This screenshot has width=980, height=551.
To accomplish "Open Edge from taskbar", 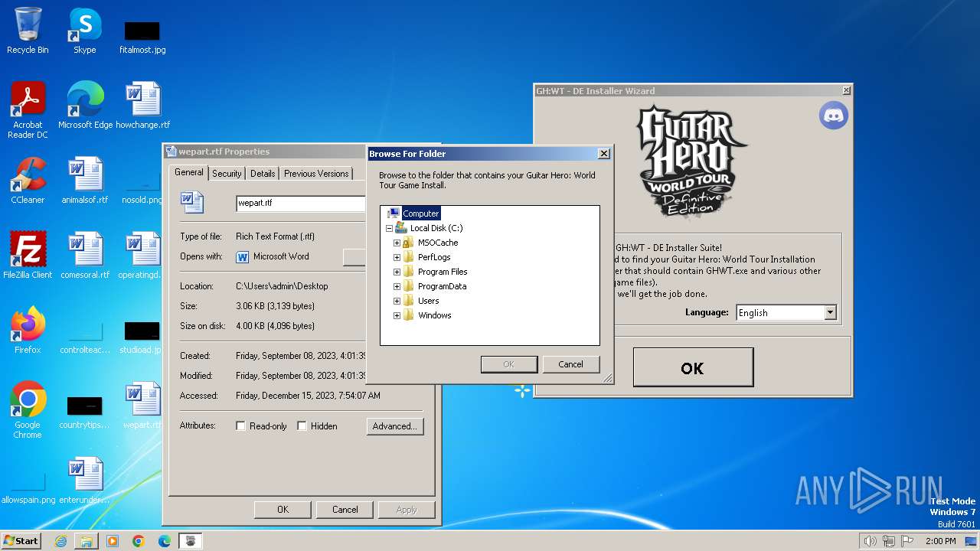I will [165, 541].
